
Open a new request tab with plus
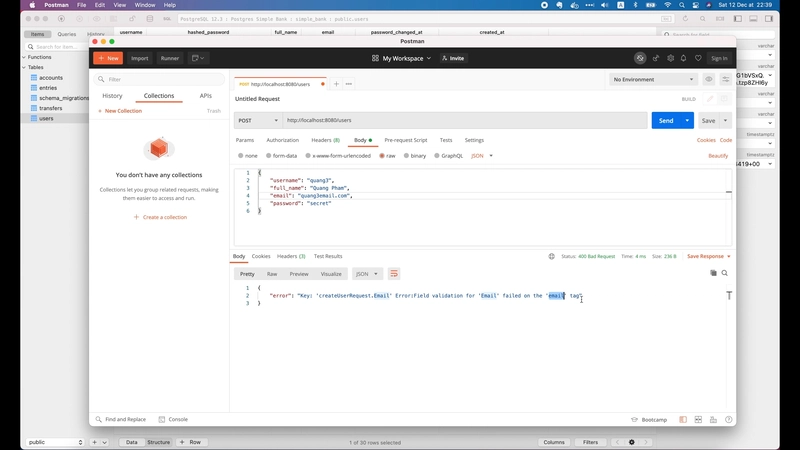(336, 84)
